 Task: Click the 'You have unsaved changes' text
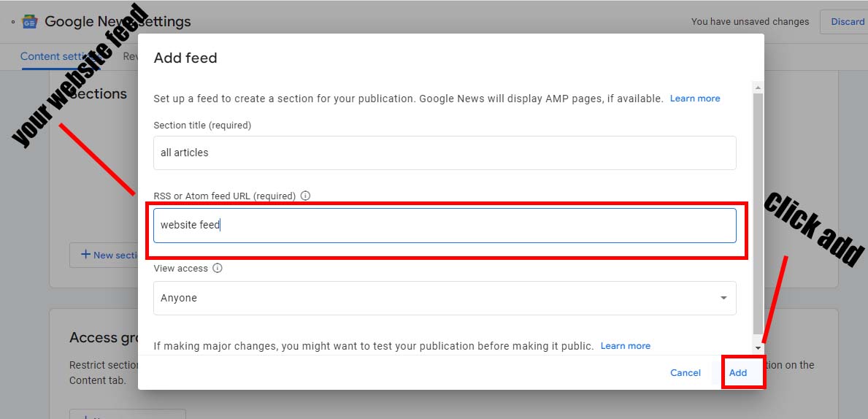point(750,22)
